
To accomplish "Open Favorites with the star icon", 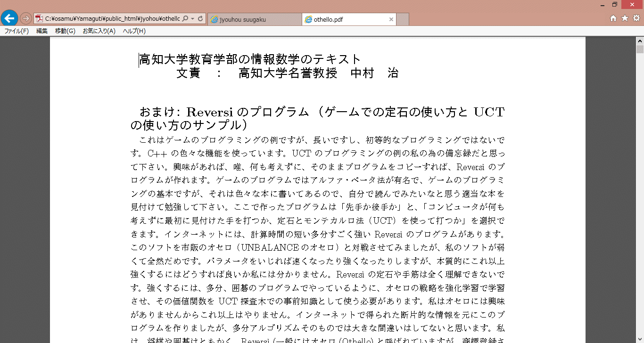I will click(625, 18).
